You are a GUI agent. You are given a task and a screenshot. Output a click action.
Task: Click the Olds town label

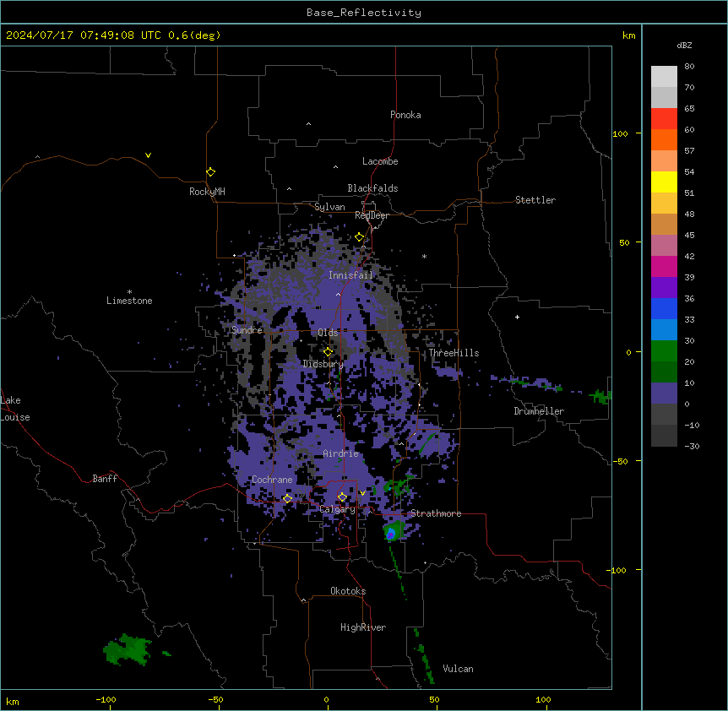pyautogui.click(x=328, y=333)
